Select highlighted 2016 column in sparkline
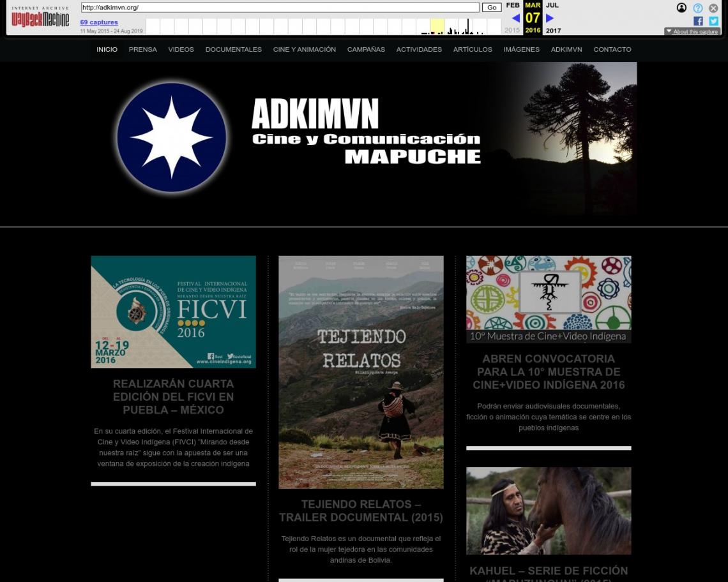728x582 pixels. coord(437,26)
